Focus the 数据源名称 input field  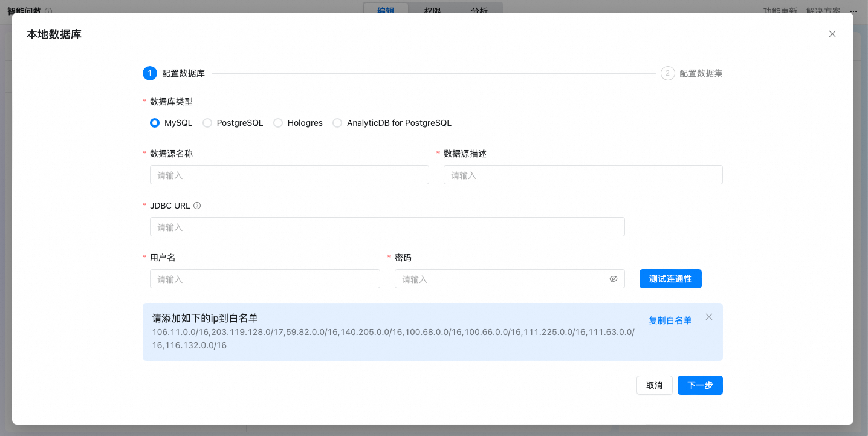(x=290, y=175)
